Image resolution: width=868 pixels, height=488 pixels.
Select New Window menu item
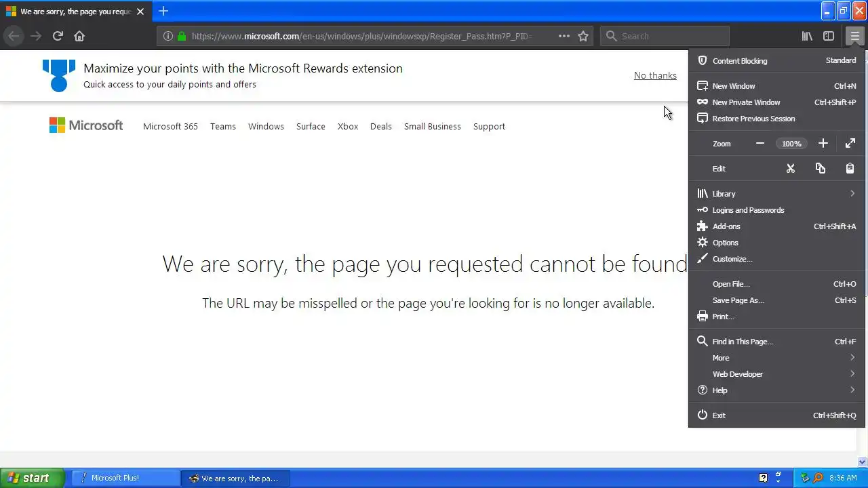coord(776,86)
